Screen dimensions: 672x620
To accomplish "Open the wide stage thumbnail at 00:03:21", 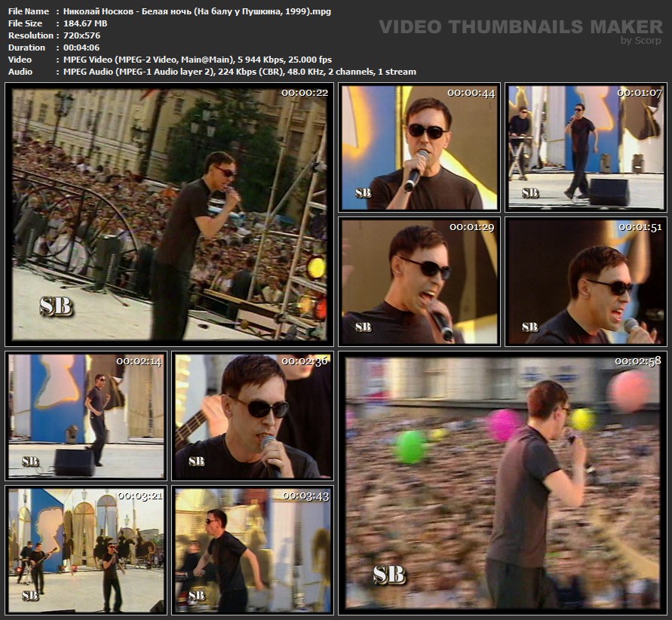I will (86, 550).
